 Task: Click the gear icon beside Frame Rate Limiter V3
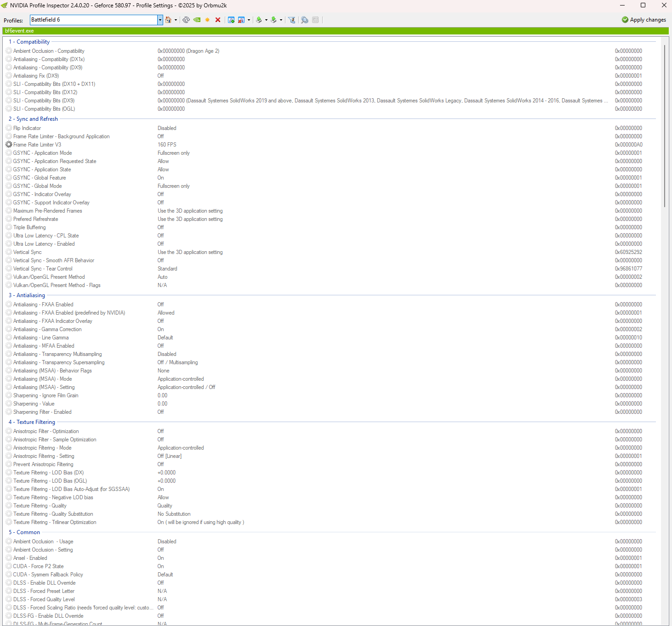tap(9, 145)
